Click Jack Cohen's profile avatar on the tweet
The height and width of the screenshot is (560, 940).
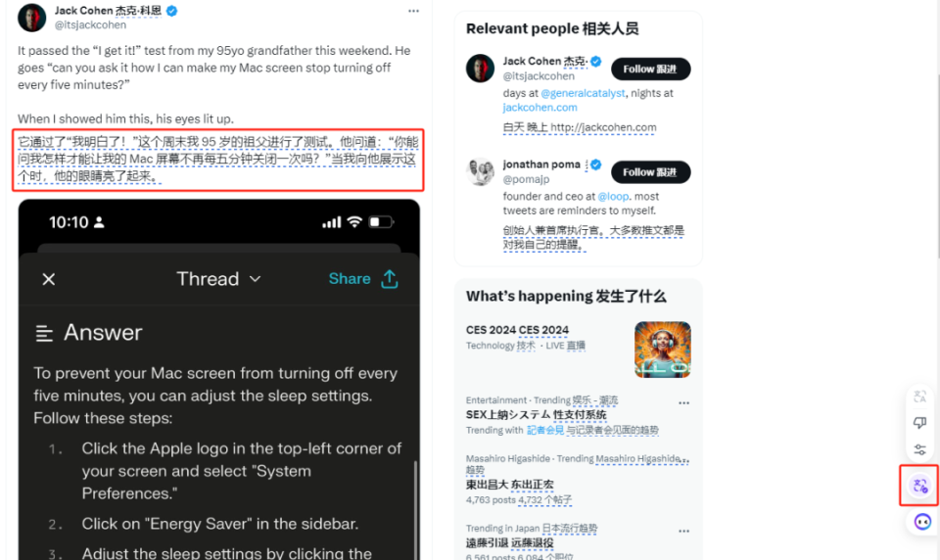click(32, 18)
